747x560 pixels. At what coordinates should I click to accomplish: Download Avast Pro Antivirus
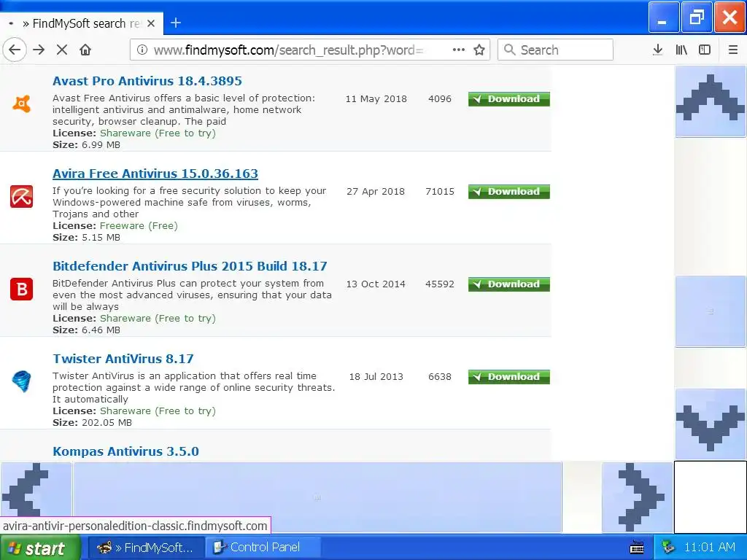pyautogui.click(x=508, y=99)
